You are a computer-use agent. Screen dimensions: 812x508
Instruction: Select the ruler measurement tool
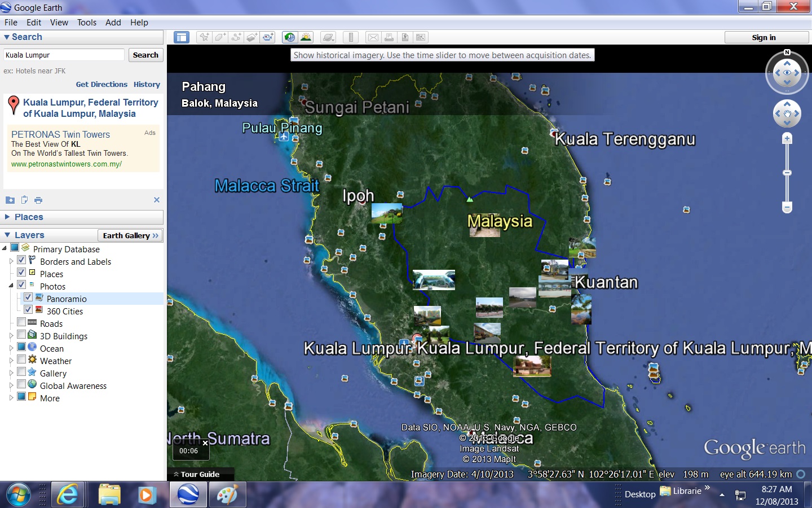point(351,37)
